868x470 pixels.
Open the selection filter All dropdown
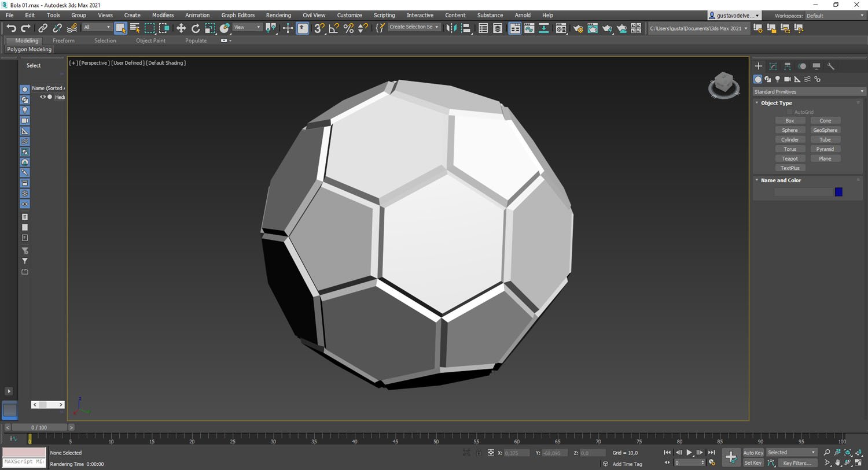[x=97, y=27]
